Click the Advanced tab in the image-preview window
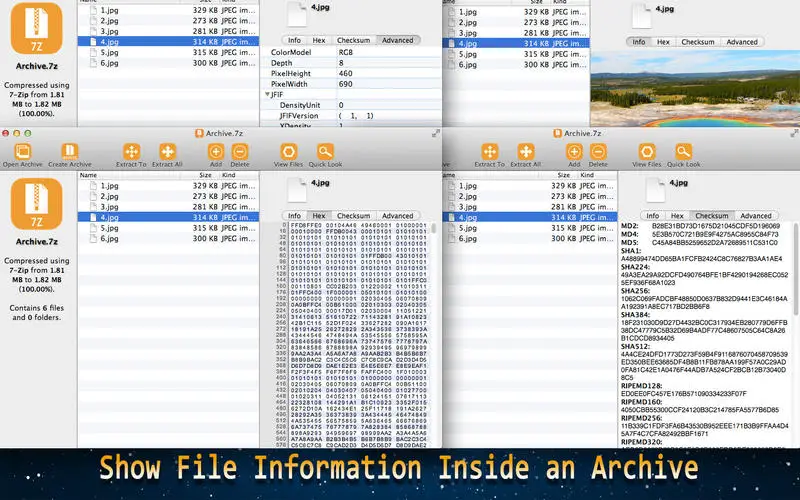The image size is (800, 500). [742, 42]
